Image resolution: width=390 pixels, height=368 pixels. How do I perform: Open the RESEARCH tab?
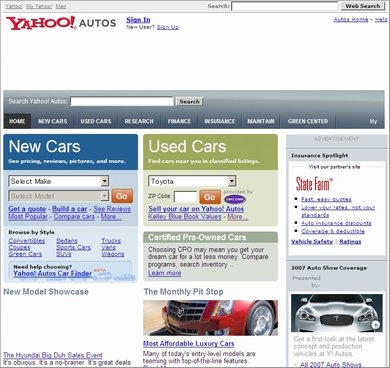pyautogui.click(x=139, y=121)
